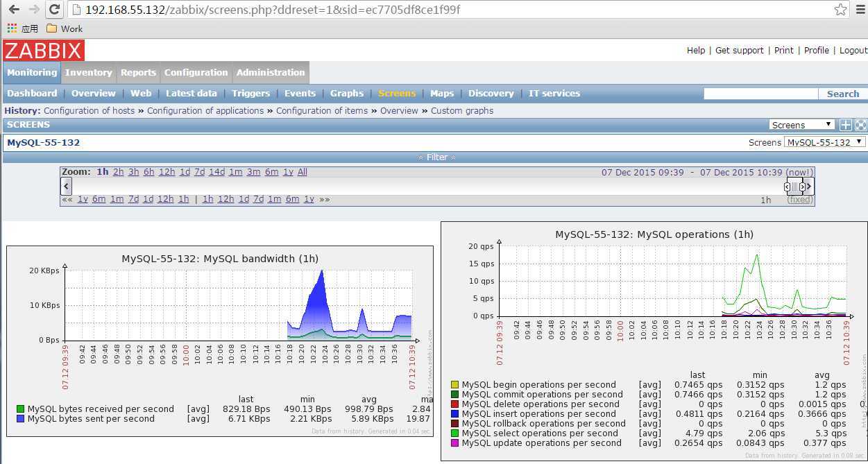Click the green bytes received legend swatch

20,409
